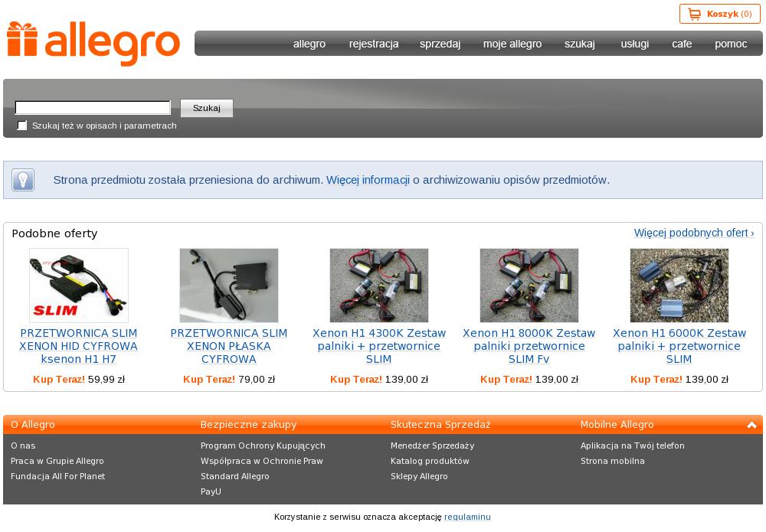The width and height of the screenshot is (766, 532).
Task: Open Fundacja All For Planet link
Action: [x=57, y=476]
